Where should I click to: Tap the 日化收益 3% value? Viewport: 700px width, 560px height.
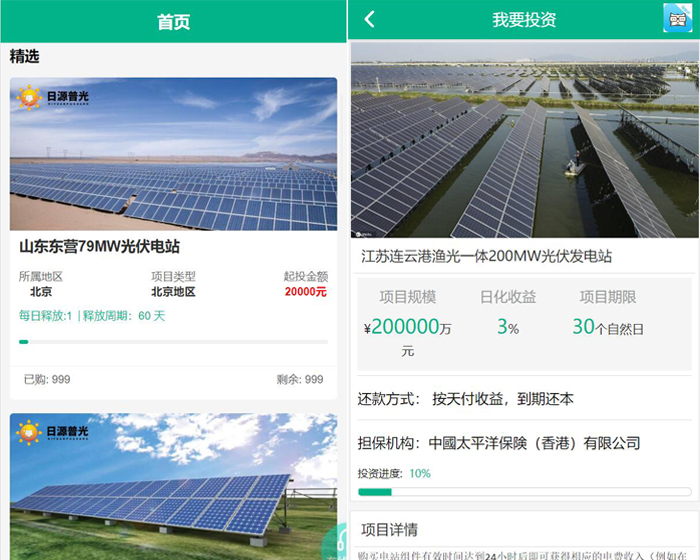coord(508,327)
